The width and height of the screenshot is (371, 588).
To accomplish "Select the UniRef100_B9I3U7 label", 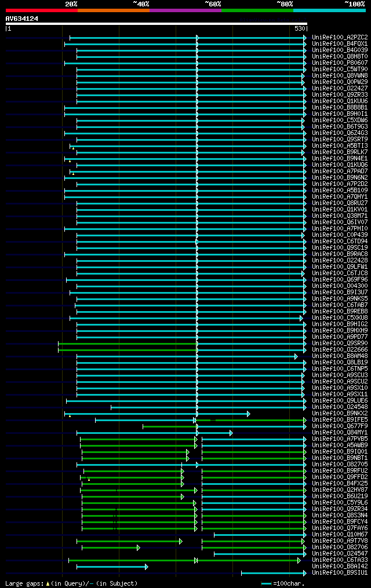I will point(340,293).
